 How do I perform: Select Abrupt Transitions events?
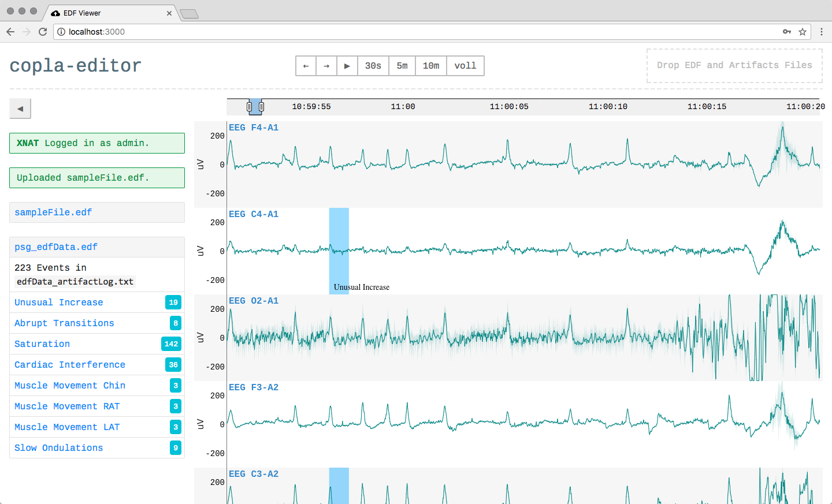97,323
